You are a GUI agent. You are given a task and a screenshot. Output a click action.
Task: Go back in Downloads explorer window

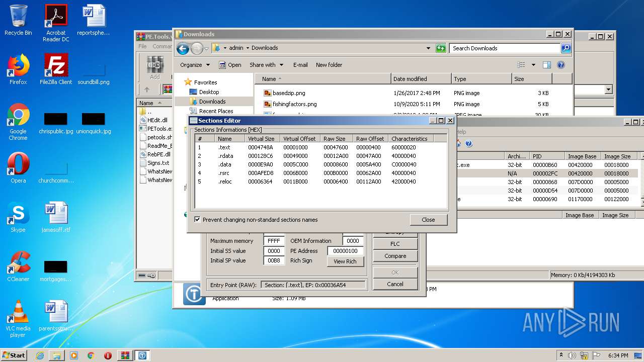pos(183,48)
